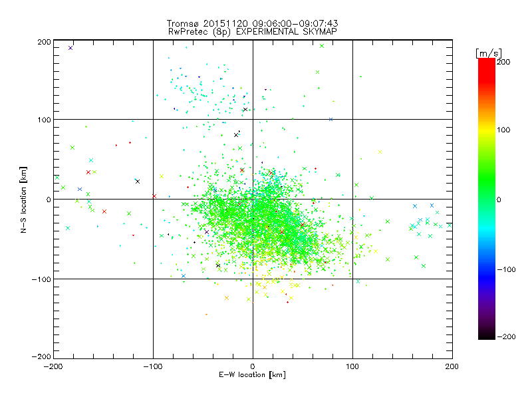Click the colorbar's "−200" bottom label
532x399 pixels.
[x=506, y=336]
